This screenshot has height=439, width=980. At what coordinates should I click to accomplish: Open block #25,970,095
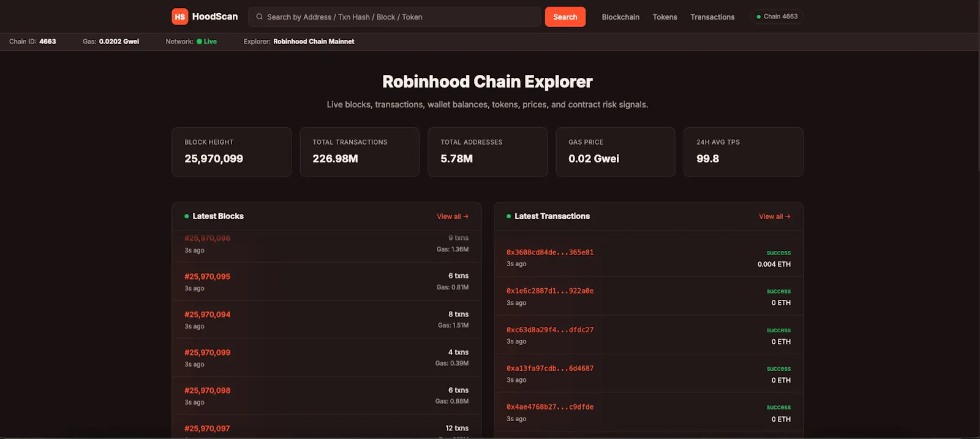207,277
